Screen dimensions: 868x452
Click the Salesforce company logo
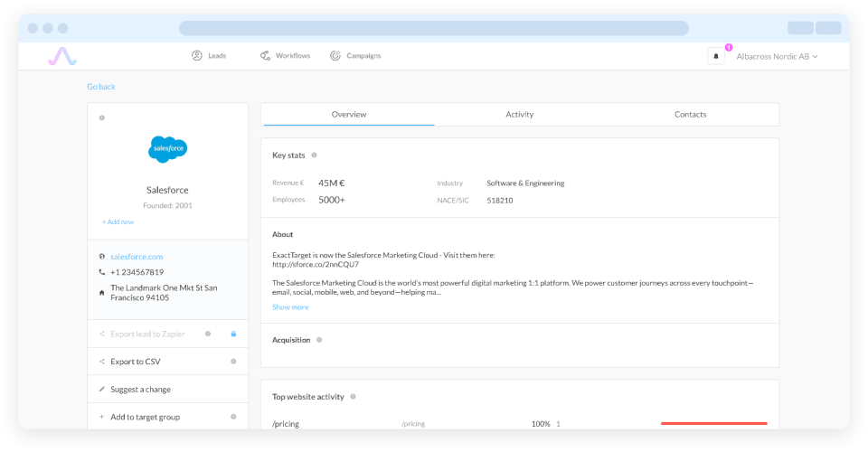click(167, 148)
